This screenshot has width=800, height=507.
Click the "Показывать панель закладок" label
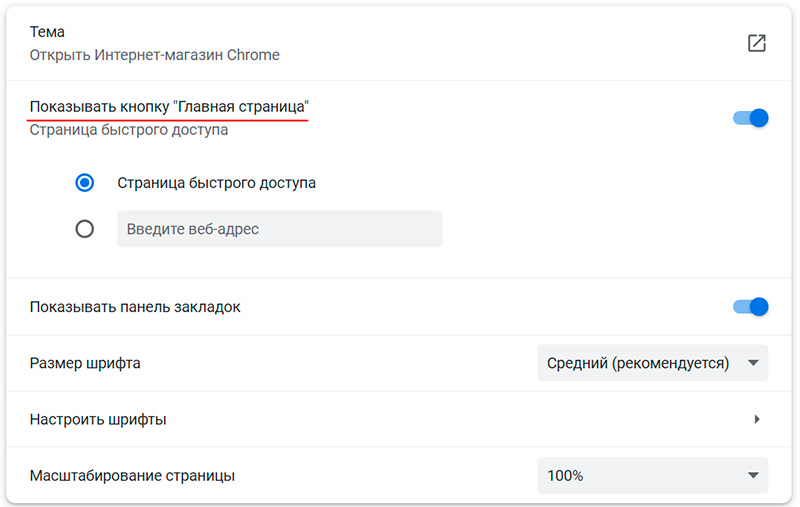point(135,307)
